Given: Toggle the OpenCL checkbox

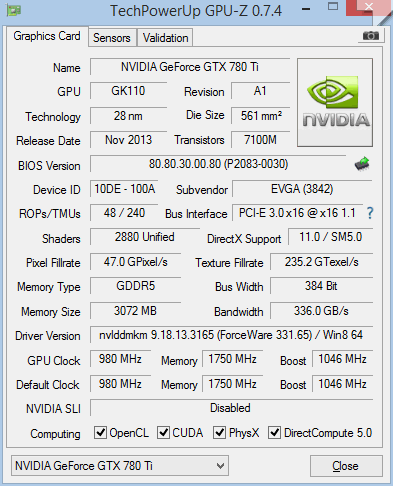Looking at the screenshot, I should (x=100, y=433).
